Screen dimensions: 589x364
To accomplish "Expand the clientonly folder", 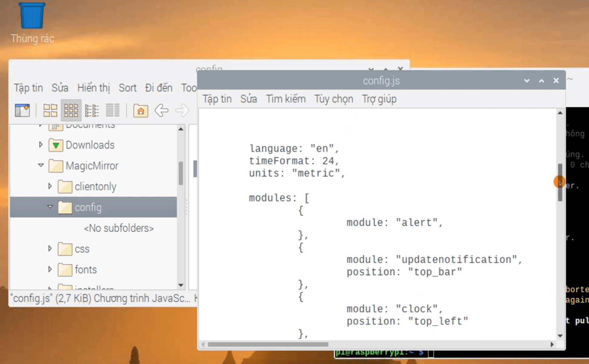I will click(x=50, y=186).
